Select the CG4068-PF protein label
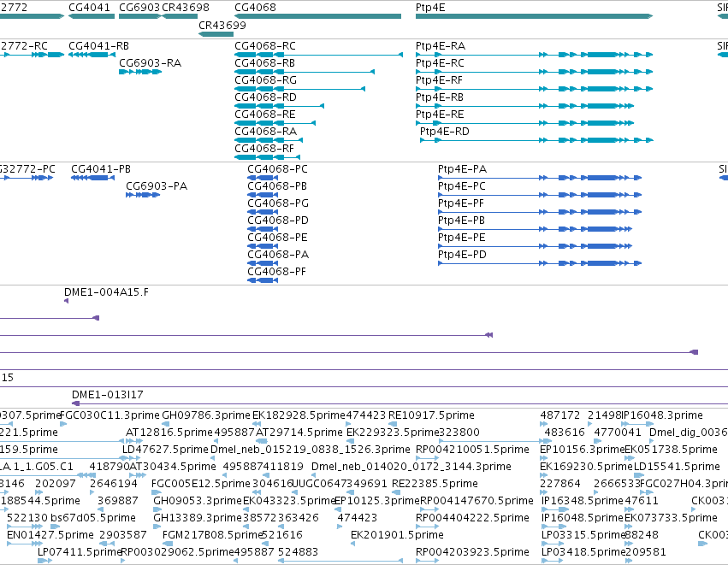The width and height of the screenshot is (728, 565). (x=276, y=272)
